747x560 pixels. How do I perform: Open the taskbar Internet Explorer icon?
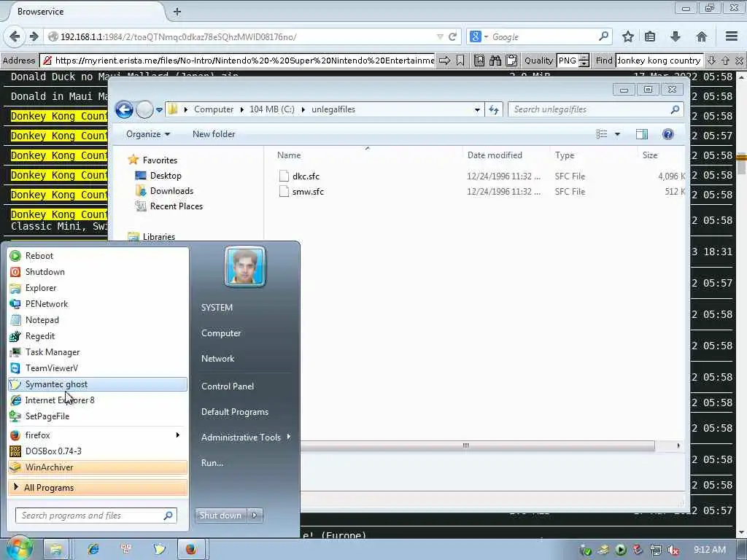pyautogui.click(x=93, y=550)
